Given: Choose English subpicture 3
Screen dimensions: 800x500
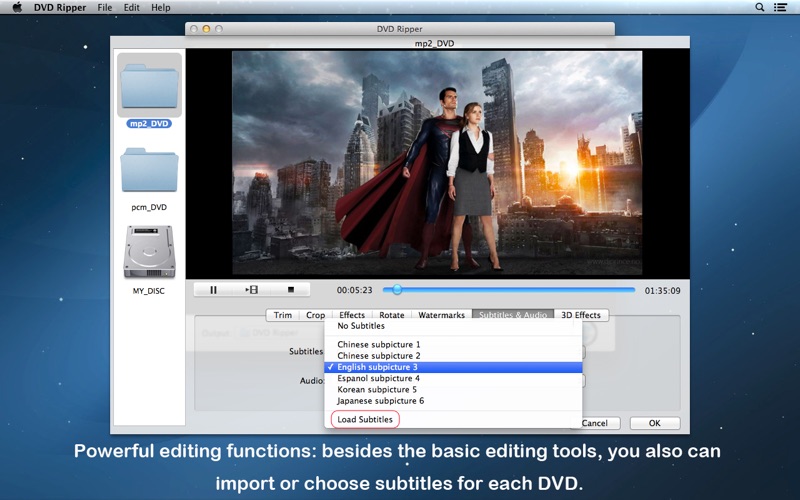Looking at the screenshot, I should tap(453, 367).
